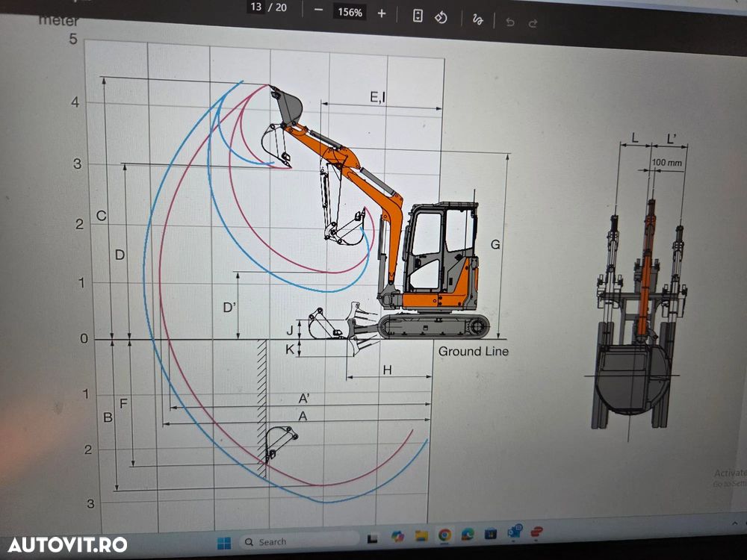This screenshot has height=560, width=747.
Task: Click the 156% zoom level field
Action: tap(350, 13)
